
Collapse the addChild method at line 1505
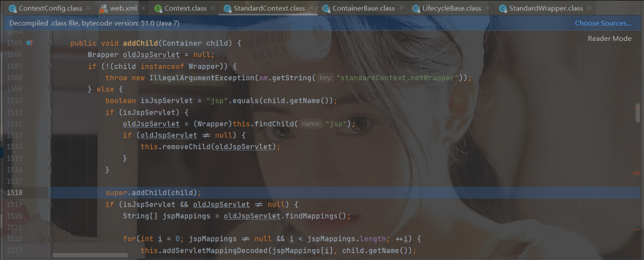point(49,43)
